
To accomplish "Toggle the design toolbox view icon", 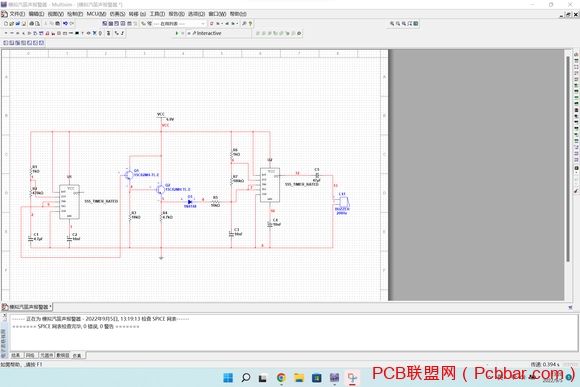I will tap(104, 23).
